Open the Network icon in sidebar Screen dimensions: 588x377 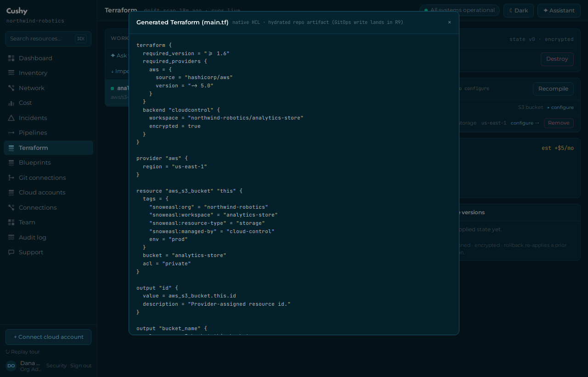(11, 88)
